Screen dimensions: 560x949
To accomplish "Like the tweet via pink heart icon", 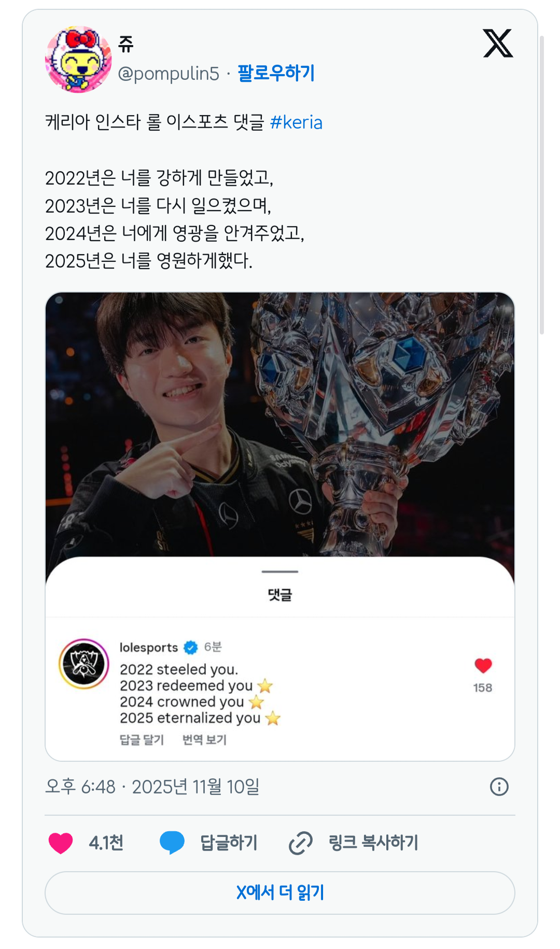I will (61, 843).
